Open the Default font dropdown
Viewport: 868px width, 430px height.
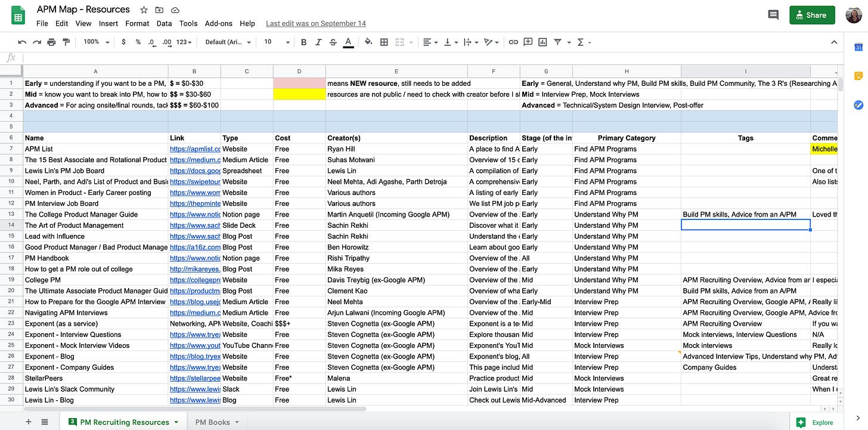(227, 42)
